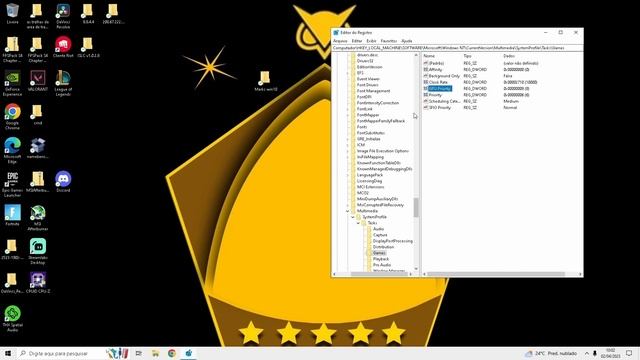Click the registry path address bar
Viewport: 640px width, 360px height.
coord(457,48)
